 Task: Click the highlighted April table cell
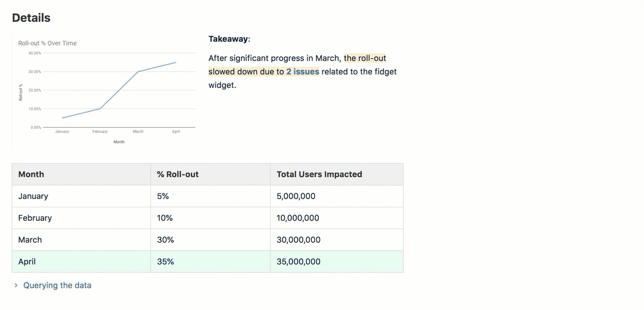click(x=27, y=261)
